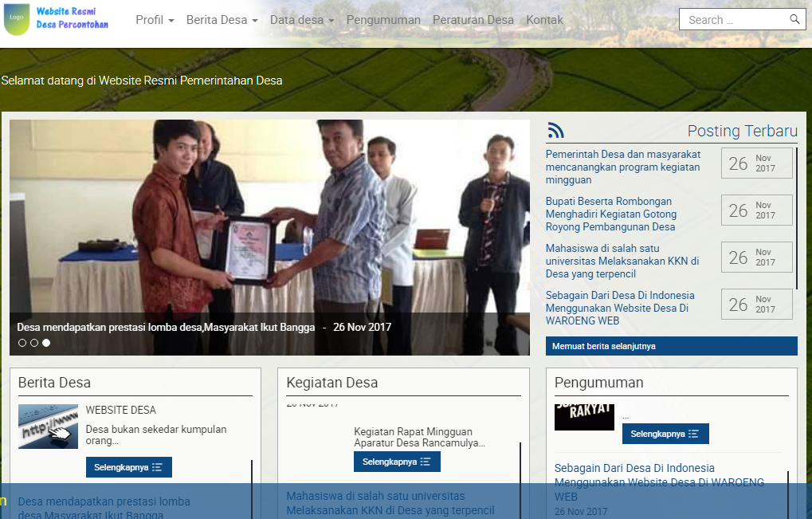Click Selengkapnya under Kegiatan Rapat Mingguan
The width and height of the screenshot is (812, 519).
[x=397, y=461]
